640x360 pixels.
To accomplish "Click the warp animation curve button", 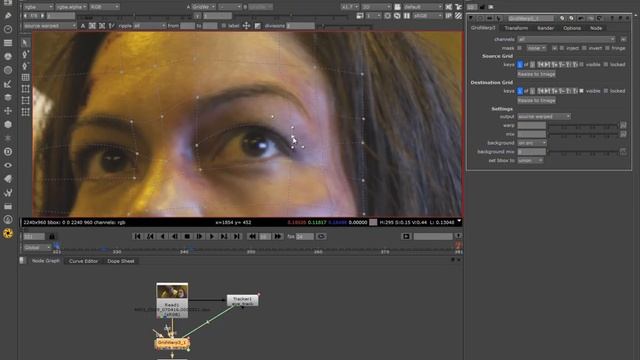I will click(x=623, y=125).
